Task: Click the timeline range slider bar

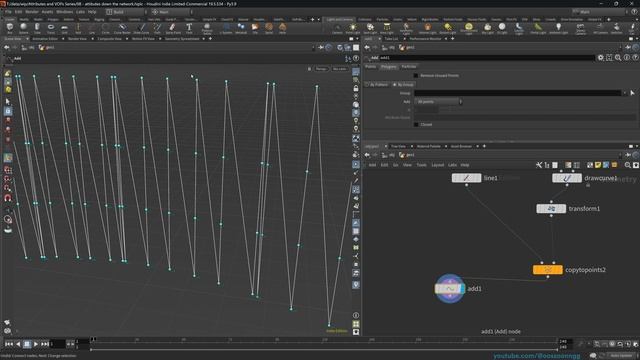Action: click(x=324, y=350)
